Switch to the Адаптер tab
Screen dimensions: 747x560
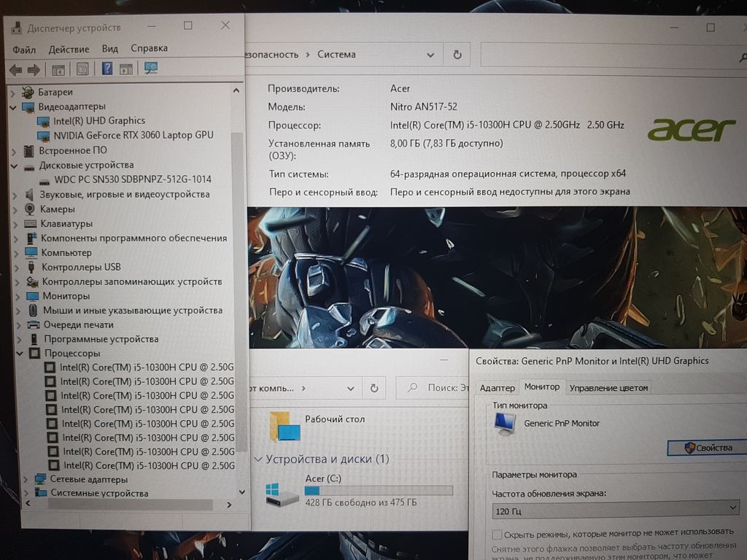point(497,388)
